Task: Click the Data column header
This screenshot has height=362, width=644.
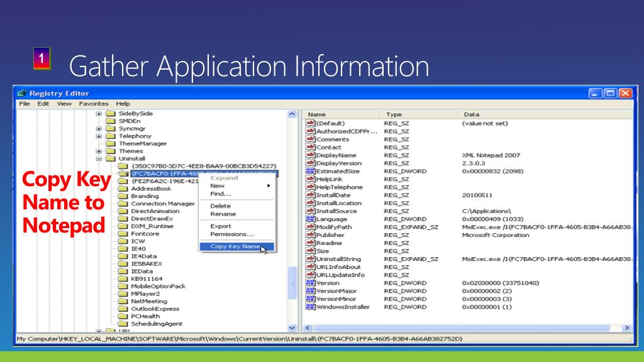Action: coord(472,114)
